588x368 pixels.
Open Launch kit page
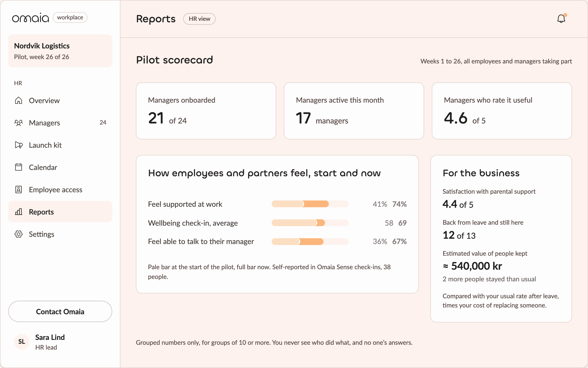pyautogui.click(x=60, y=145)
